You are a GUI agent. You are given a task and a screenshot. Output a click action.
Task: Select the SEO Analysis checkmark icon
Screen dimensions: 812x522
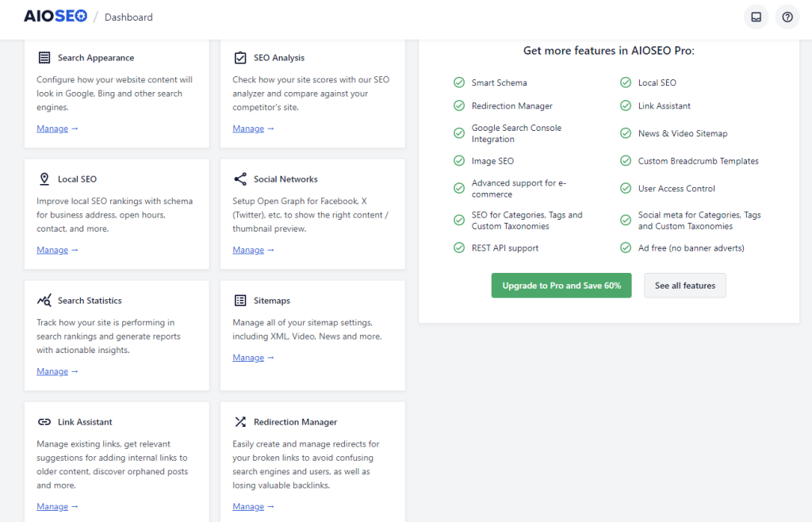coord(240,57)
